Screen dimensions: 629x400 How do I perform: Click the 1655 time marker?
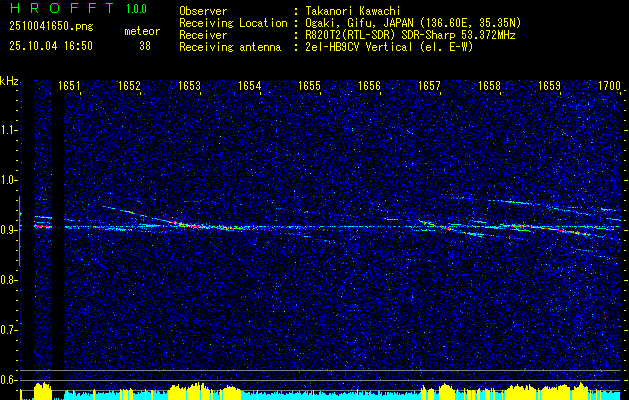(310, 86)
